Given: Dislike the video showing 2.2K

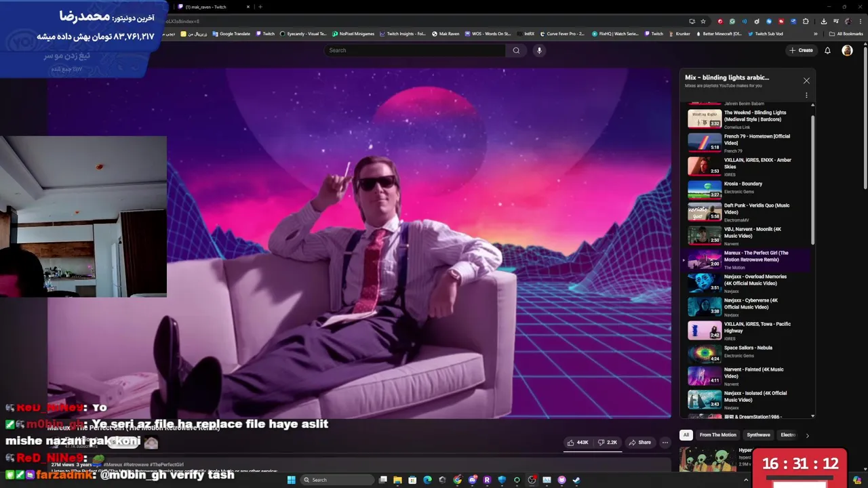Looking at the screenshot, I should pos(608,443).
